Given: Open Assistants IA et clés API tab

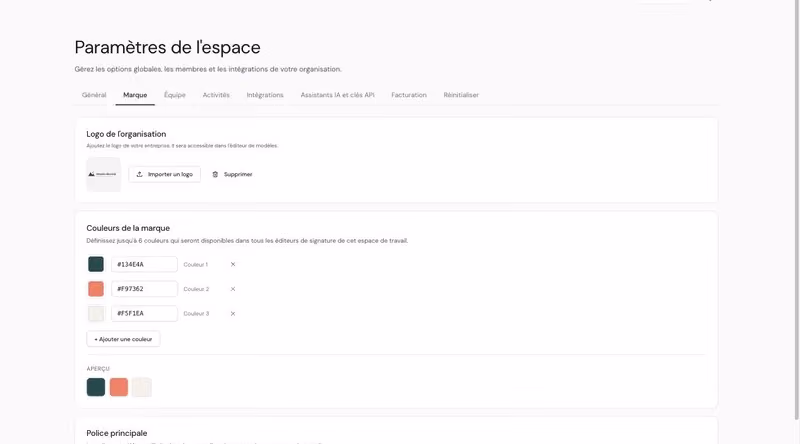Looking at the screenshot, I should pyautogui.click(x=337, y=95).
